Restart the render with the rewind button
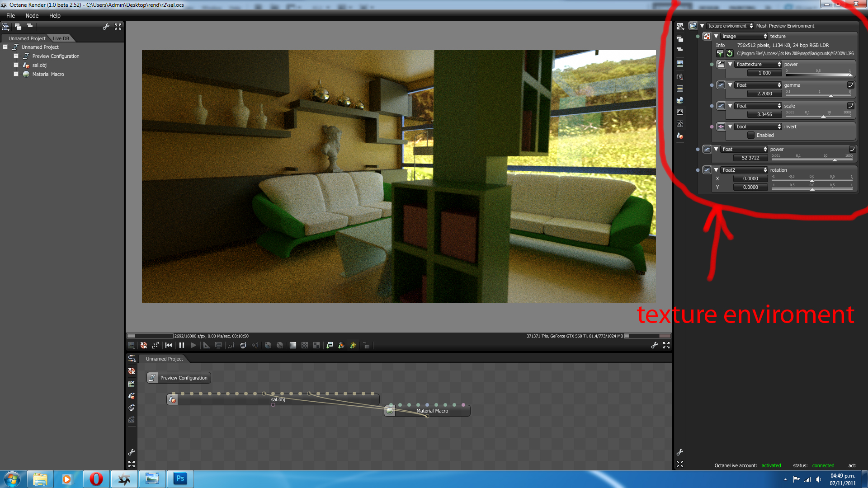868x488 pixels. (169, 345)
